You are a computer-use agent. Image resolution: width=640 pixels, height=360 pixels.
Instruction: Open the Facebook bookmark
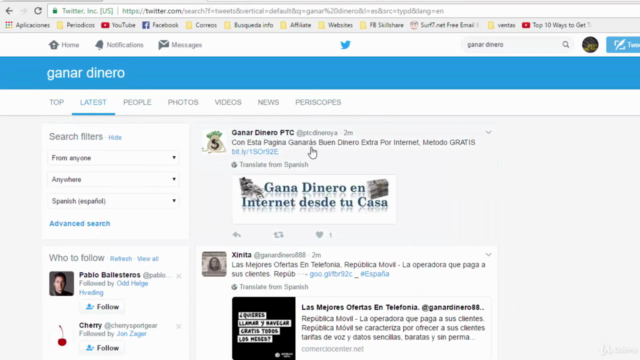(160, 25)
